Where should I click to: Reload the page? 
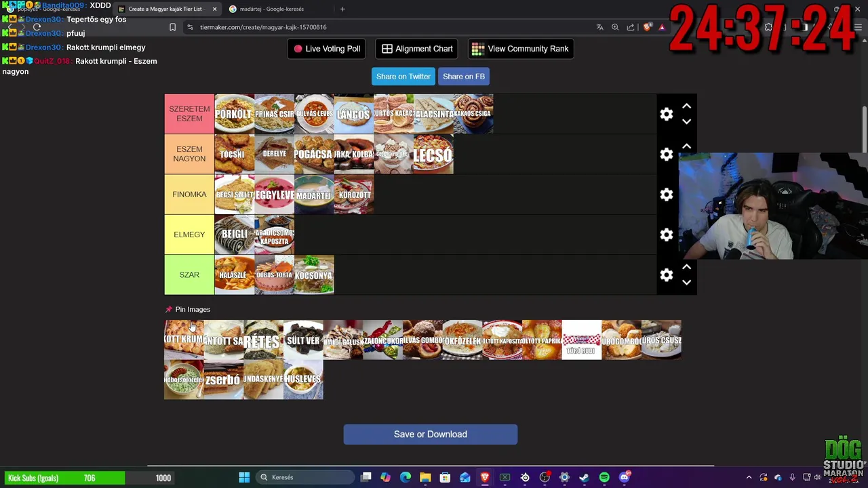coord(37,27)
